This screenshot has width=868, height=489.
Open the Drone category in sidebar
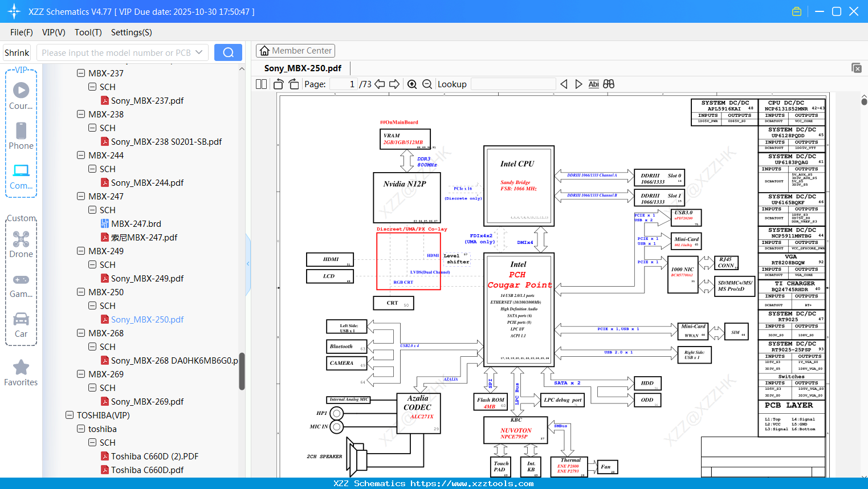(21, 244)
